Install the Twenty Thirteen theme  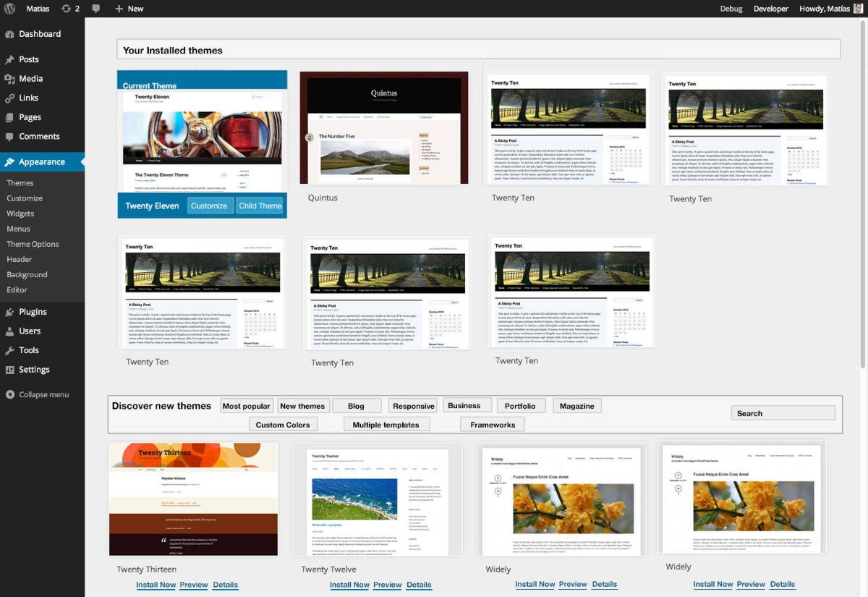pyautogui.click(x=156, y=585)
